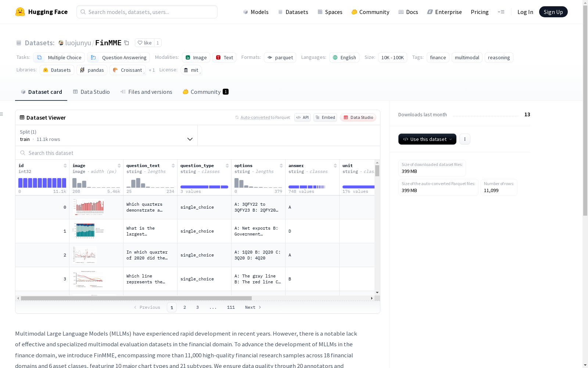Open Enterprise in the top navigation
The width and height of the screenshot is (588, 368).
(x=445, y=12)
